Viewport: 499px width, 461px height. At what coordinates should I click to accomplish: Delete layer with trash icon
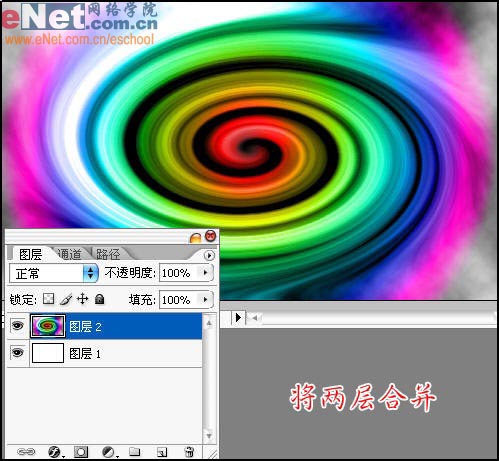coord(189,452)
